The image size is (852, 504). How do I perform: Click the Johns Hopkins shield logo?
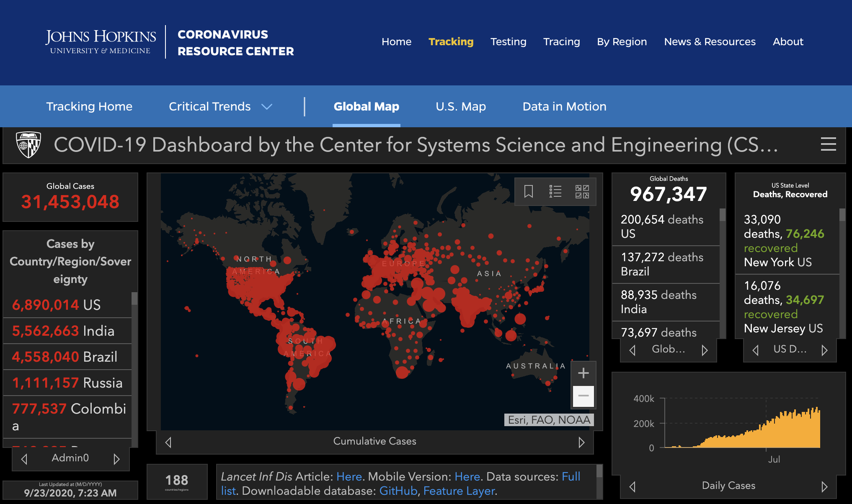(28, 144)
